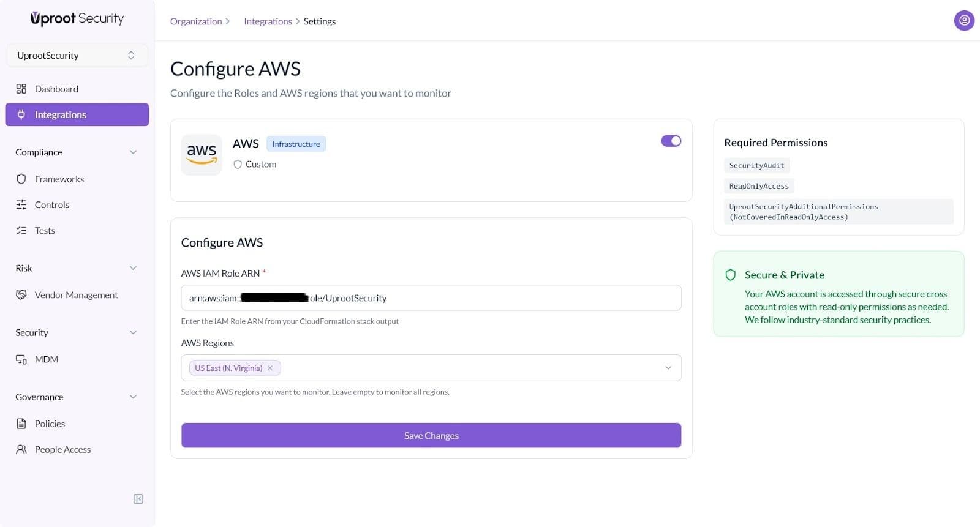Click the Frameworks shield icon

tap(21, 179)
